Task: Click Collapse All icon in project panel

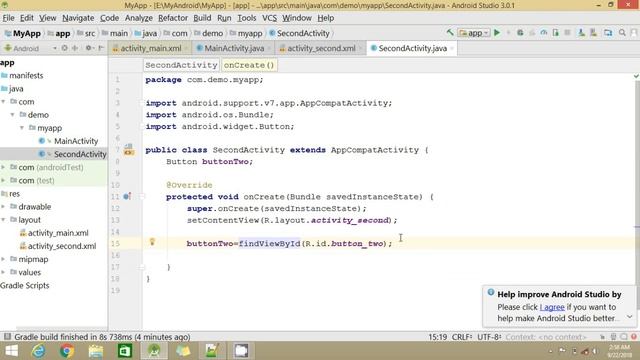Action: coord(75,48)
